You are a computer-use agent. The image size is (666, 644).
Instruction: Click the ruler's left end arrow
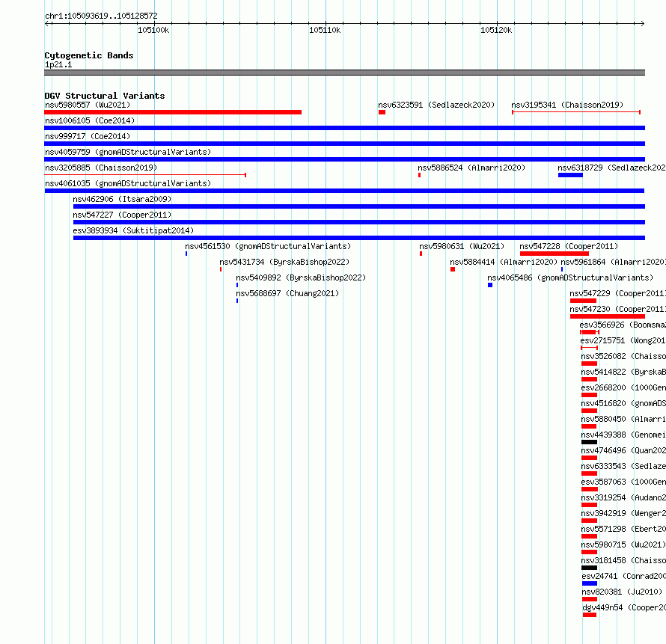pos(47,23)
